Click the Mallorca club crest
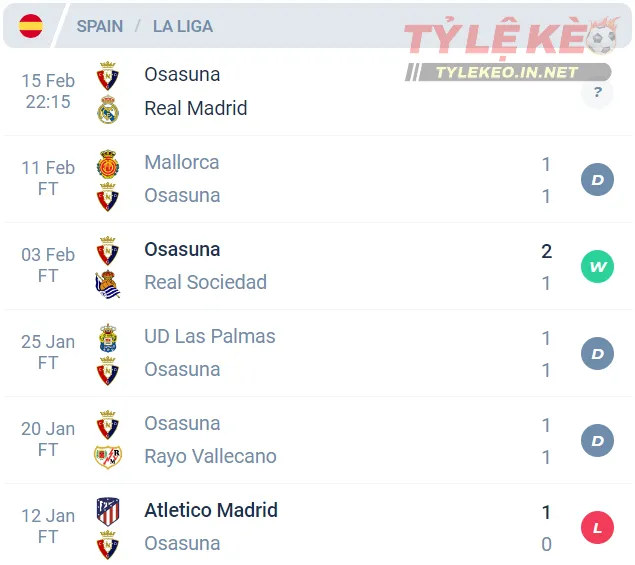The image size is (635, 565). coord(108,163)
